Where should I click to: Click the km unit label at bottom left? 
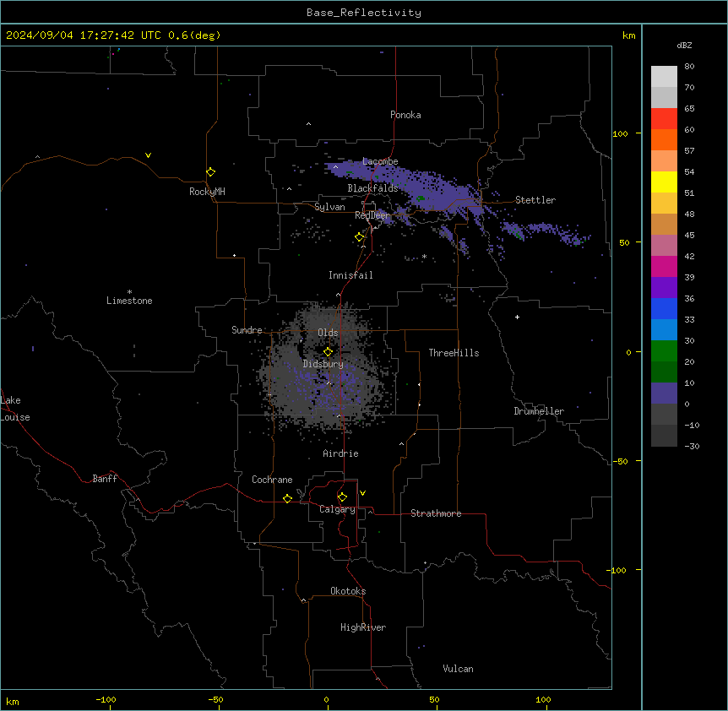tap(13, 701)
